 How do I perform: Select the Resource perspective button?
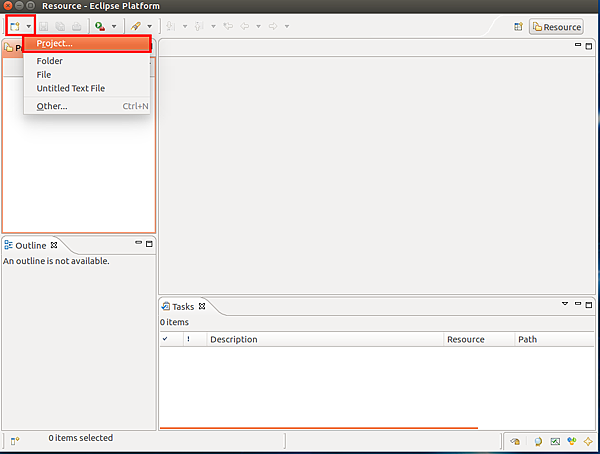pos(557,27)
